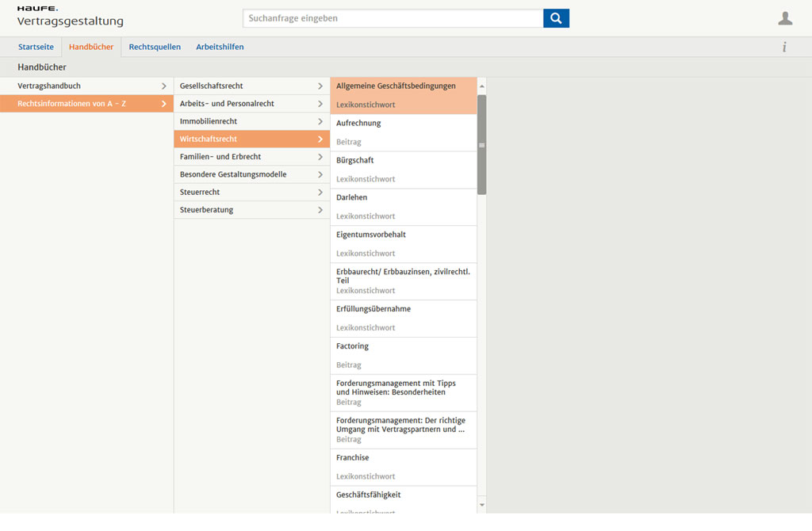Viewport: 812px width, 531px height.
Task: Open the Geschäftsfähigkeit entry
Action: tap(404, 500)
